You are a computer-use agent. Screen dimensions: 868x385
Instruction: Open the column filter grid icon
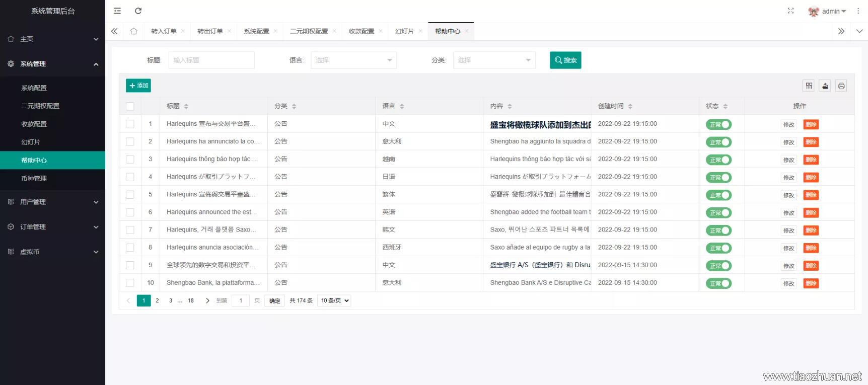click(x=809, y=86)
